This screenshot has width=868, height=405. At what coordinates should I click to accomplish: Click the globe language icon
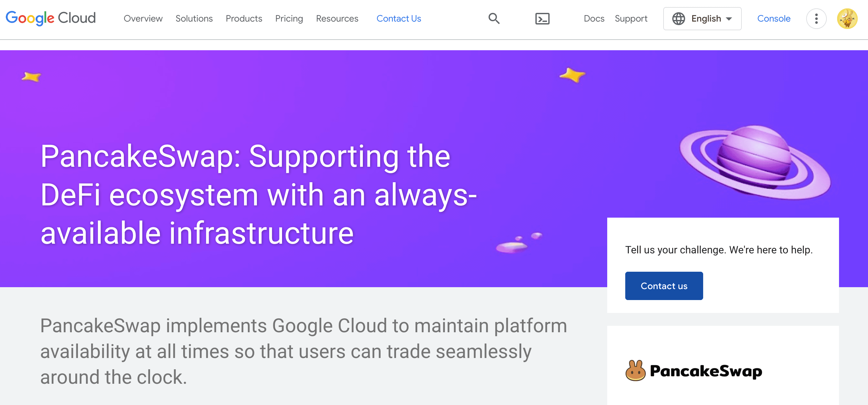[x=678, y=19]
